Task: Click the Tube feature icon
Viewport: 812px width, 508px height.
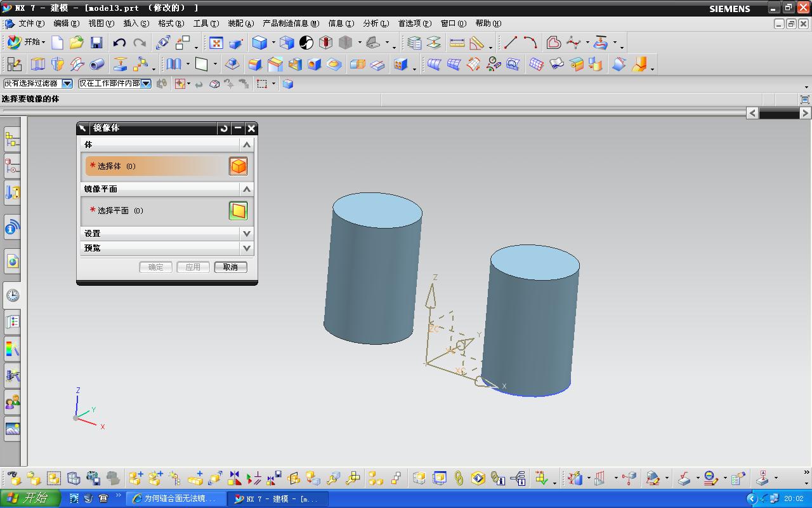Action: pos(97,64)
